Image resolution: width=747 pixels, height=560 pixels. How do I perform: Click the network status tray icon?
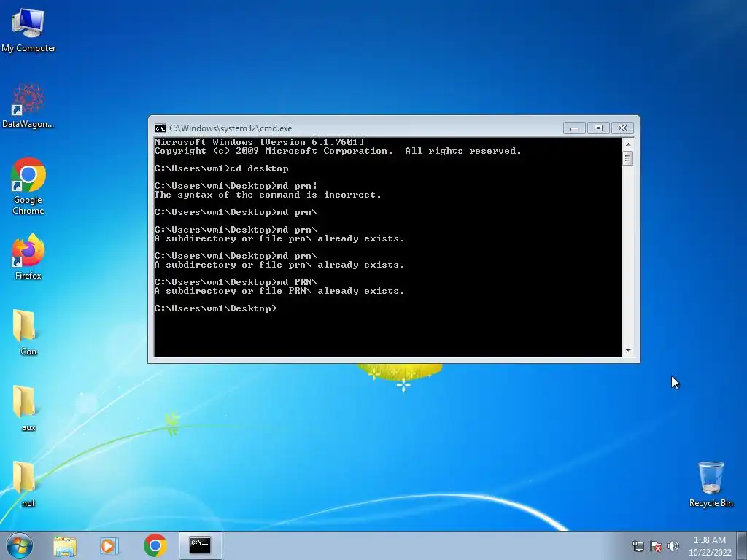tap(638, 546)
